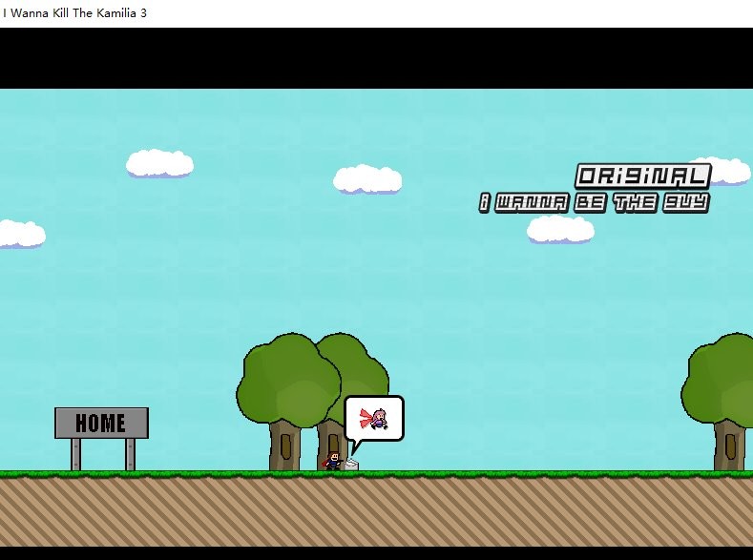Screen dimensions: 753x560
Task: Click the cloud below the game title text
Action: 560,229
